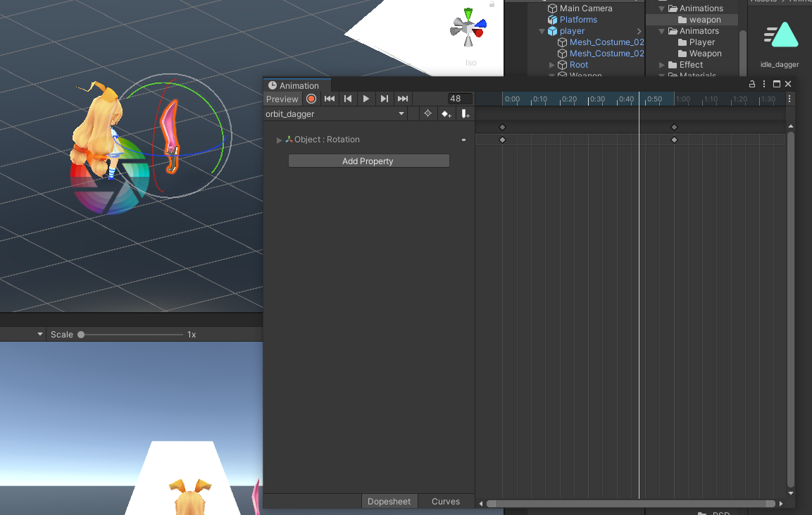Image resolution: width=812 pixels, height=515 pixels.
Task: Go to next keyframe
Action: click(385, 99)
